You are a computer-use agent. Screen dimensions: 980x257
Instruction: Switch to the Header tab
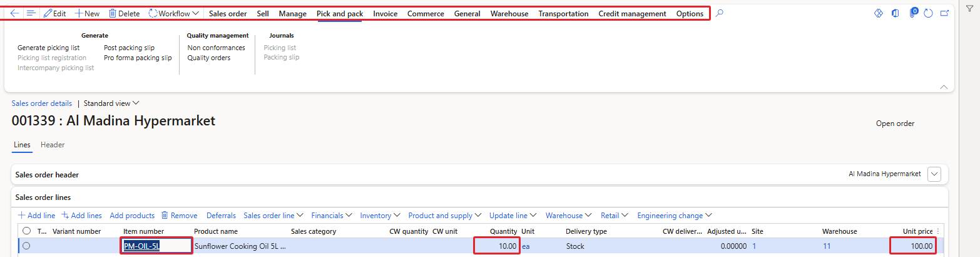(53, 145)
